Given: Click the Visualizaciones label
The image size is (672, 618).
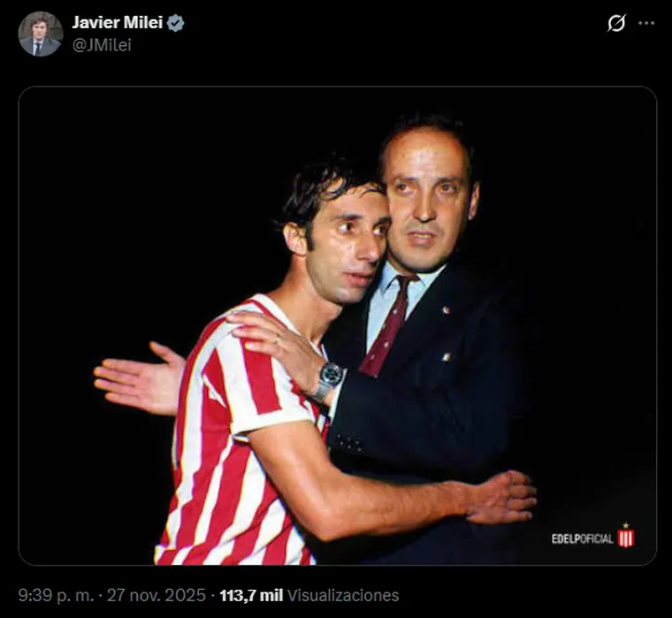Looking at the screenshot, I should coord(343,595).
